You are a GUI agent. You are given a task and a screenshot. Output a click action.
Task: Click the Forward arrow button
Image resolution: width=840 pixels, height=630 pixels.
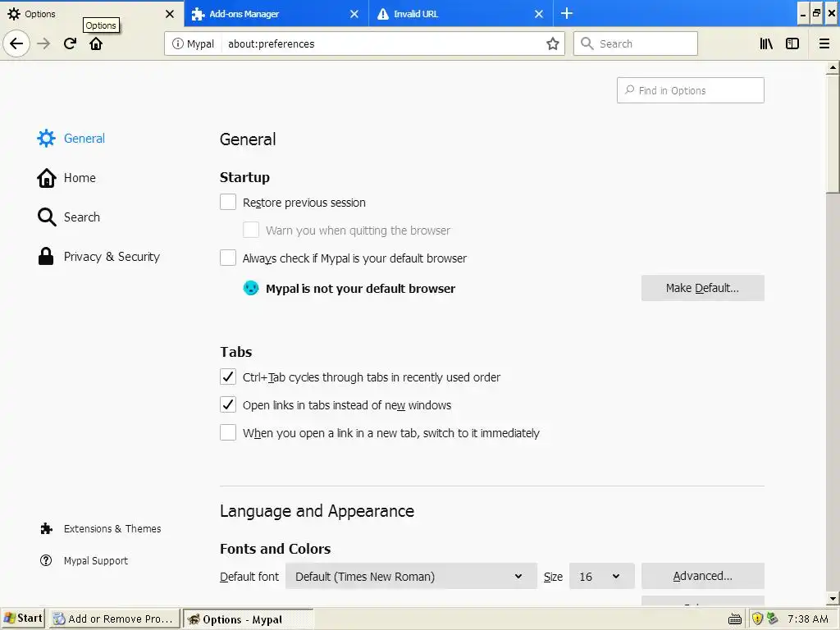tap(43, 43)
